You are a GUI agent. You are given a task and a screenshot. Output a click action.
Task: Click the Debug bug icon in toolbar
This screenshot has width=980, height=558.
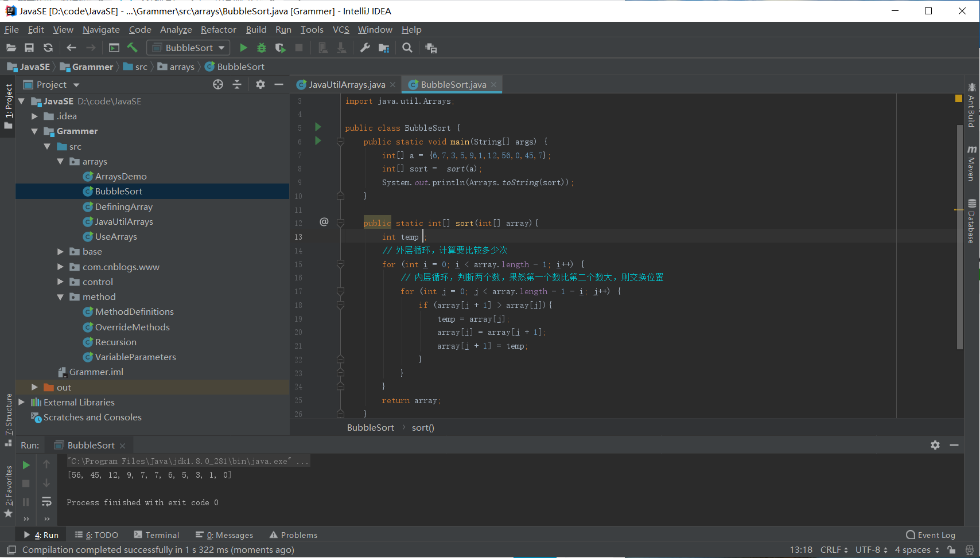click(262, 48)
